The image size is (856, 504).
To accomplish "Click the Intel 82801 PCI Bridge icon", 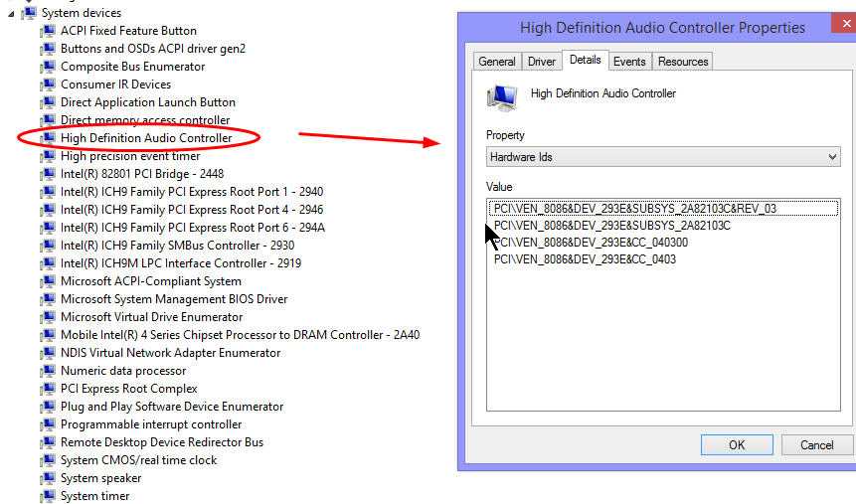I will coord(48,174).
